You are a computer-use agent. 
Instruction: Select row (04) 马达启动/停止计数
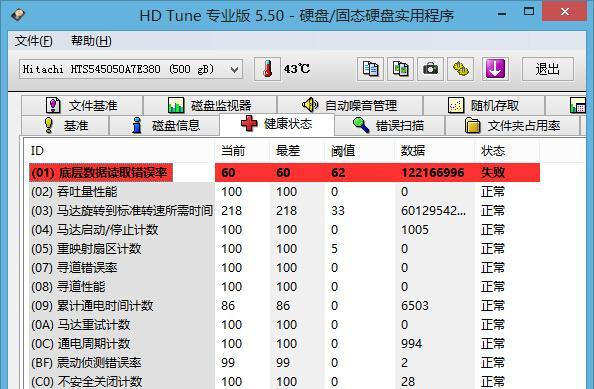[x=284, y=230]
